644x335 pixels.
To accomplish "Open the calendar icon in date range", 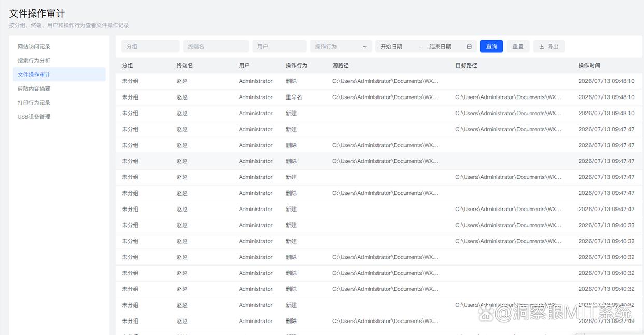I will (x=469, y=46).
